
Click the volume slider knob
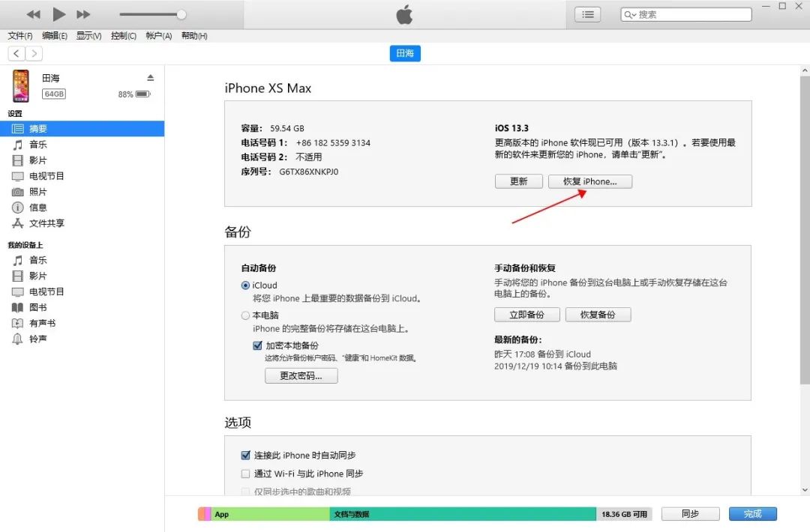[181, 14]
